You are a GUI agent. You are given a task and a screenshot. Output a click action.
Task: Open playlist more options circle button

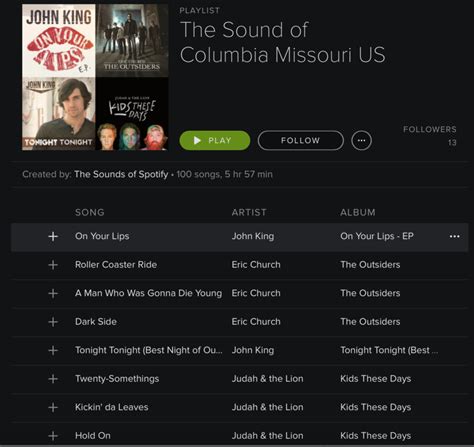(361, 140)
